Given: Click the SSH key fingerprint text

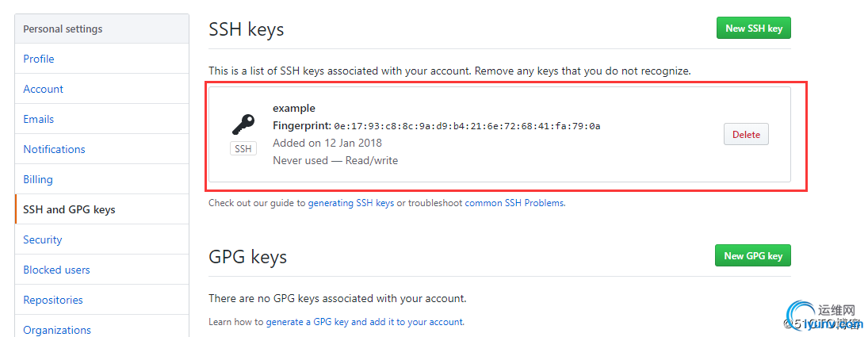Looking at the screenshot, I should point(466,126).
